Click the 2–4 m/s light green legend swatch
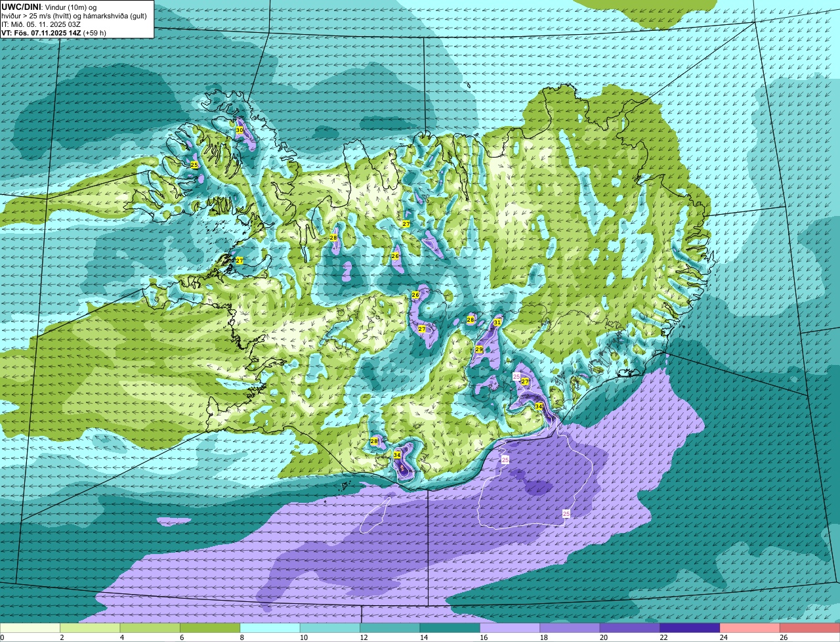The image size is (840, 642). tap(90, 628)
